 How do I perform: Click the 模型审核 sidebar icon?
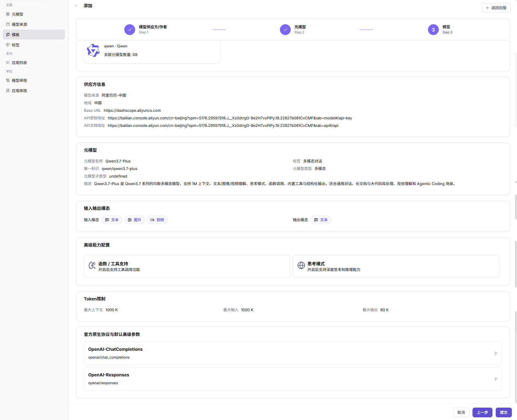8,80
